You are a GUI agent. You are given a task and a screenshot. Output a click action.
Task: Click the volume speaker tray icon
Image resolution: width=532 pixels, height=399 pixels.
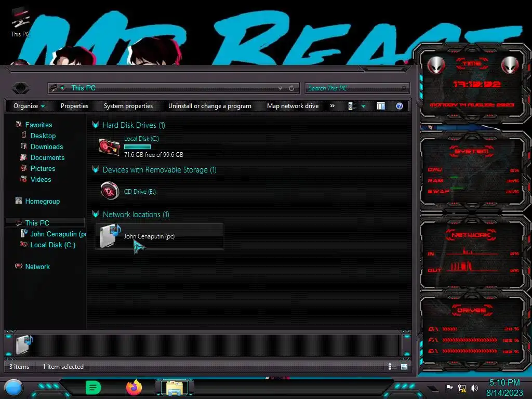(474, 388)
